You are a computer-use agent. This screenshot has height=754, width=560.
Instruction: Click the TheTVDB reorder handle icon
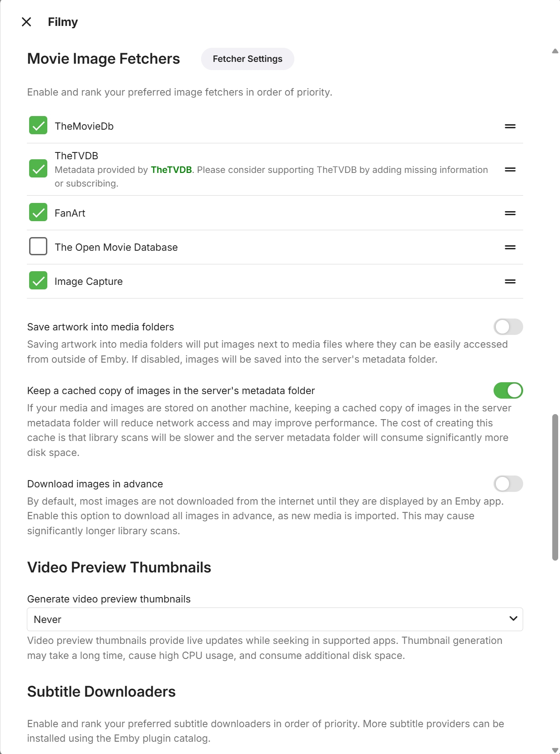510,169
